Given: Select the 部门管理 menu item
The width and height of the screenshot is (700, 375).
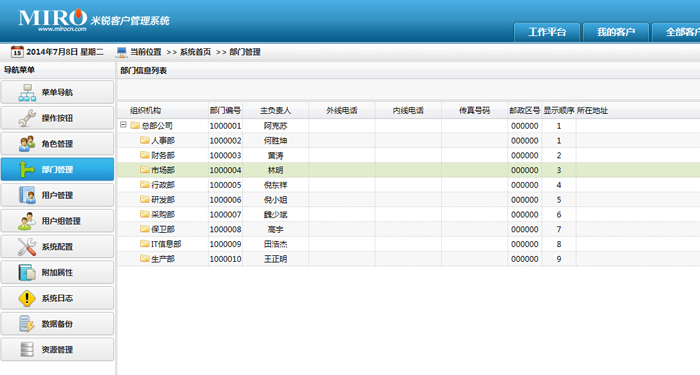Looking at the screenshot, I should click(x=57, y=169).
